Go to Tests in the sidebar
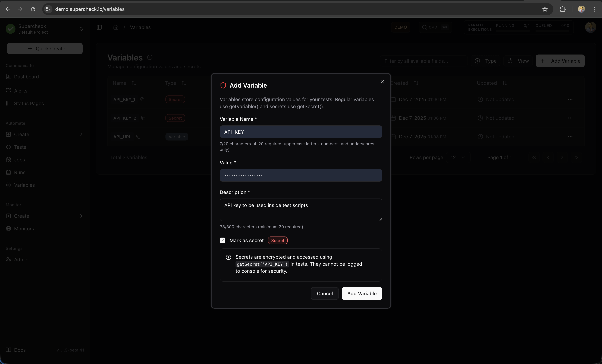 [20, 147]
